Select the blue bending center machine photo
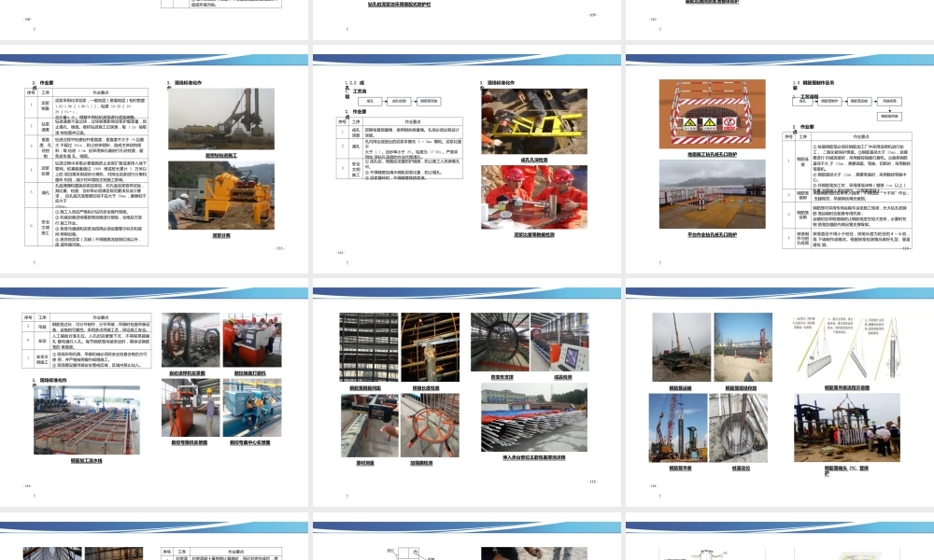Viewport: 934px width, 560px height. pos(252,408)
